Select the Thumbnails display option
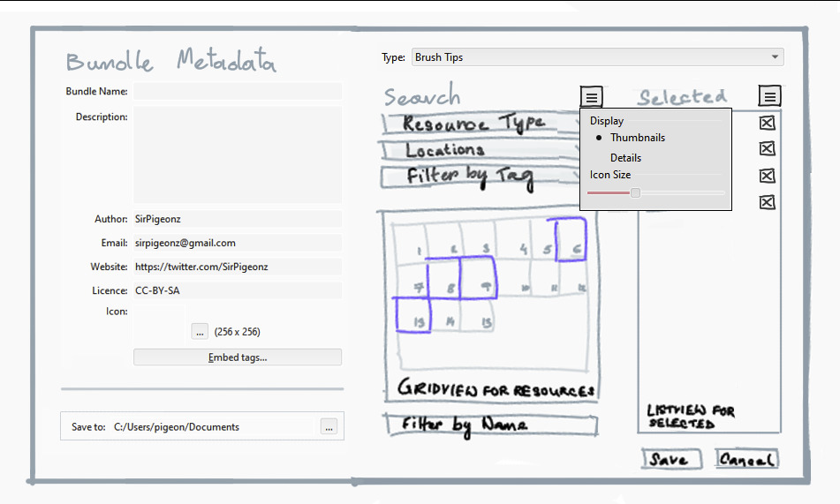Viewport: 840px width, 504px height. coord(638,138)
